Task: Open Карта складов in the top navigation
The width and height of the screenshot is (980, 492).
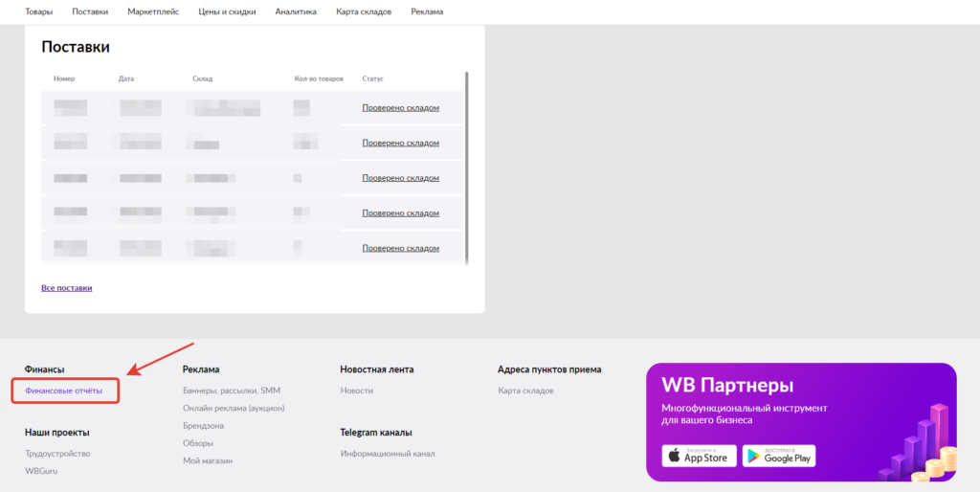Action: coord(364,11)
